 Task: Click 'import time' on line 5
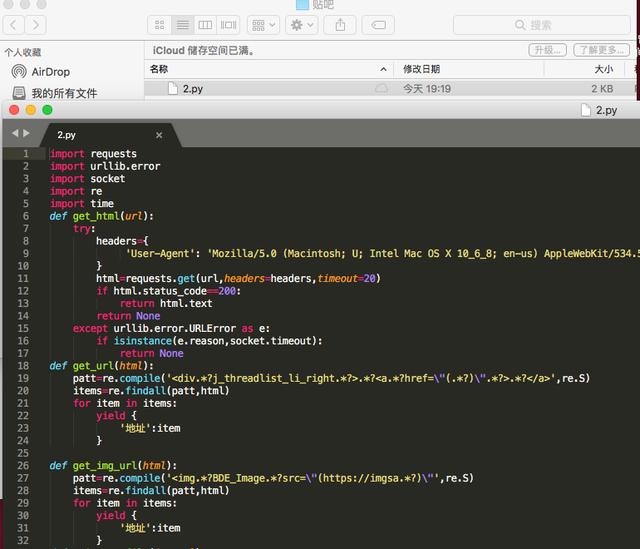tap(82, 204)
